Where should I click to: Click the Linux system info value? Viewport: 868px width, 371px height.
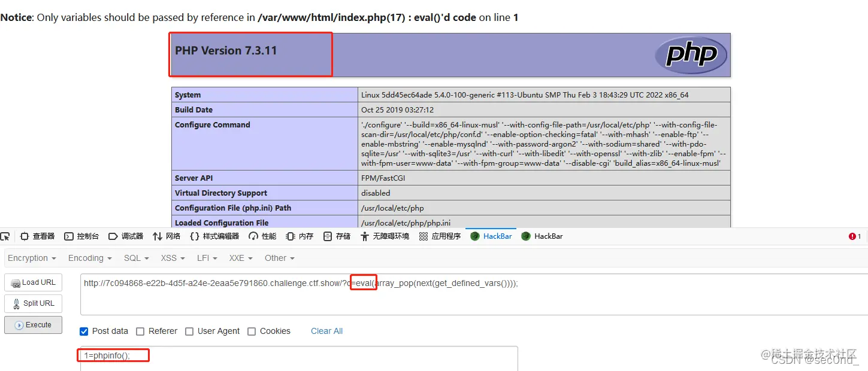coord(525,95)
